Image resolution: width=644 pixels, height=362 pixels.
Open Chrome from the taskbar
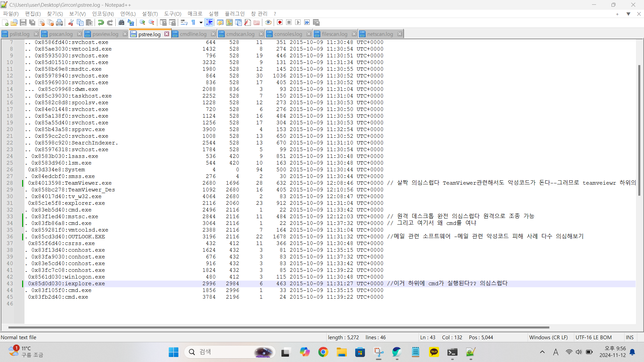[323, 352]
